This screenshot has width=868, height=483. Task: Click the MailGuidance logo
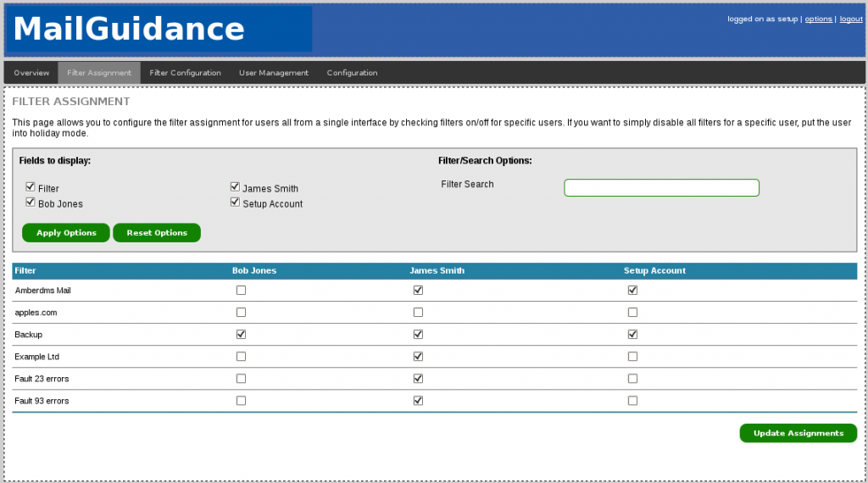tap(129, 30)
